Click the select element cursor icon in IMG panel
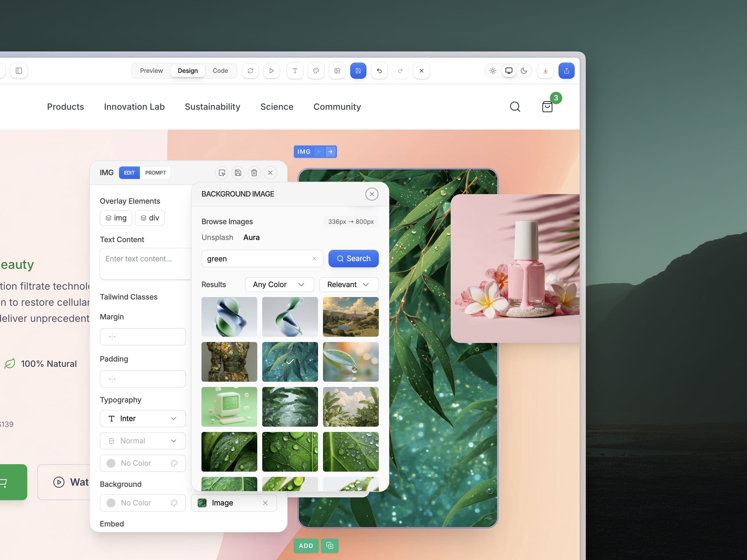The width and height of the screenshot is (747, 560). coord(222,173)
